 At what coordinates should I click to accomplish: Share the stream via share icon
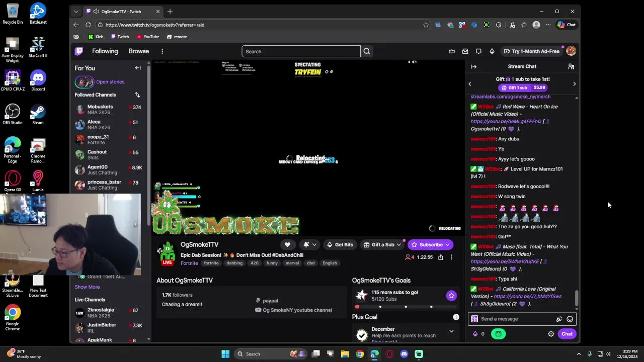click(441, 257)
